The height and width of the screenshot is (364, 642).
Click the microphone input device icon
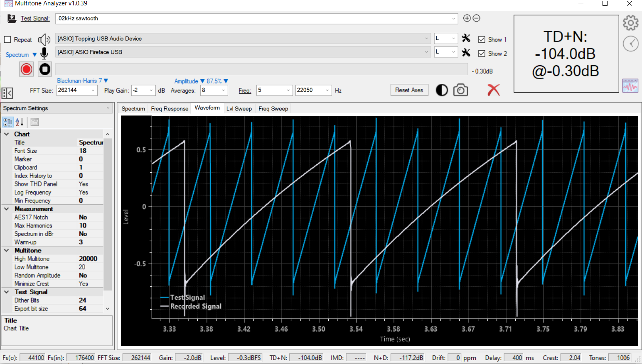pyautogui.click(x=44, y=53)
